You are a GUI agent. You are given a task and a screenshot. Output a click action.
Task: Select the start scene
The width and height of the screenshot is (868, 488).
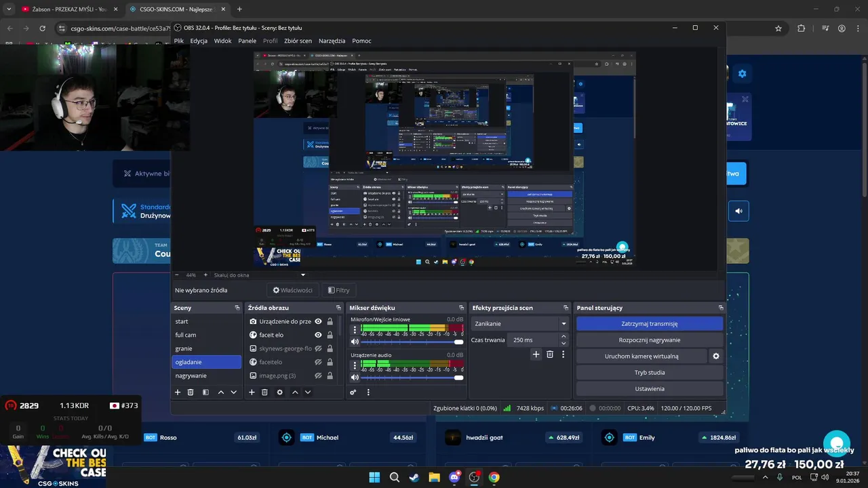[207, 321]
